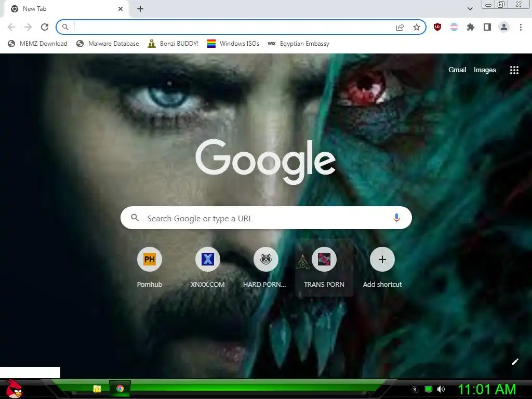Click the Search Google or type a URL box
This screenshot has width=532, height=399.
(266, 218)
